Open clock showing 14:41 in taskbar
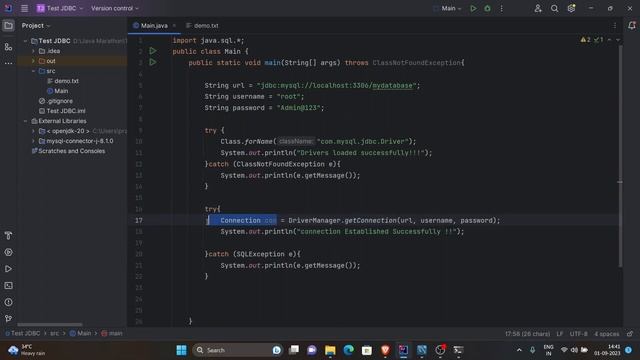This screenshot has height=360, width=640. pos(608,350)
